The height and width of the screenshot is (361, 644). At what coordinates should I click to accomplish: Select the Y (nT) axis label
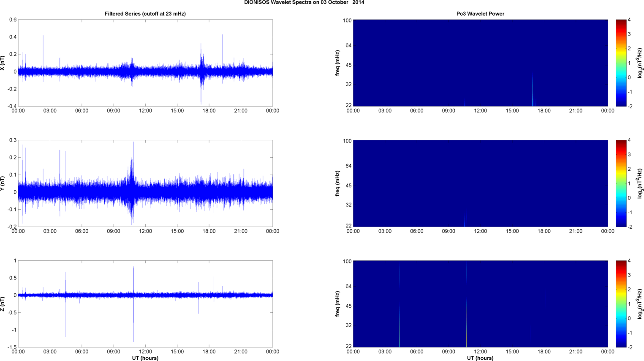pos(3,183)
